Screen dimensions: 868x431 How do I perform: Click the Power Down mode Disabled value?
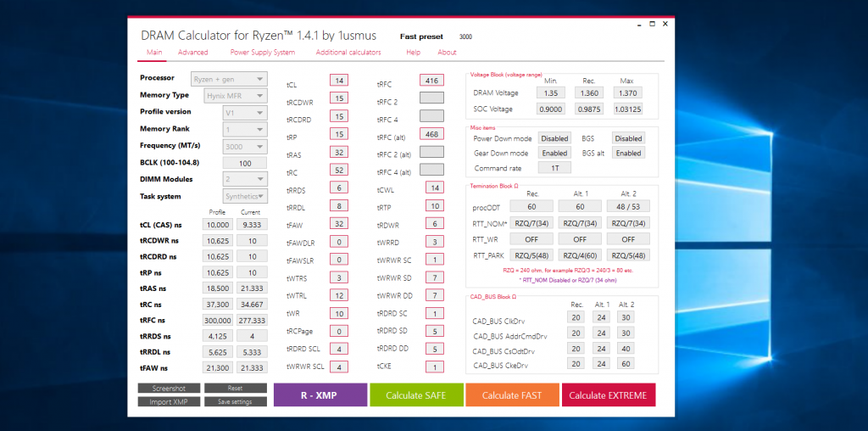tap(554, 138)
